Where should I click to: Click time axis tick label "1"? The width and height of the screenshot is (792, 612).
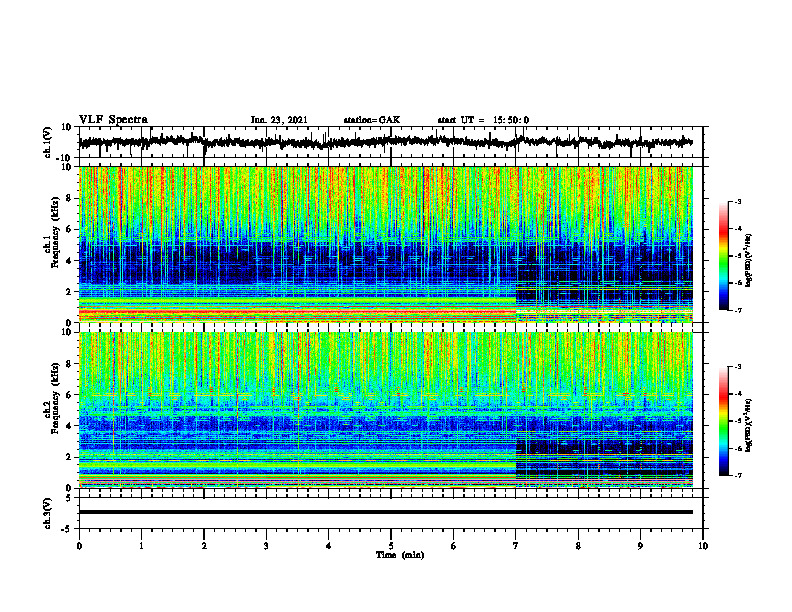click(x=141, y=546)
